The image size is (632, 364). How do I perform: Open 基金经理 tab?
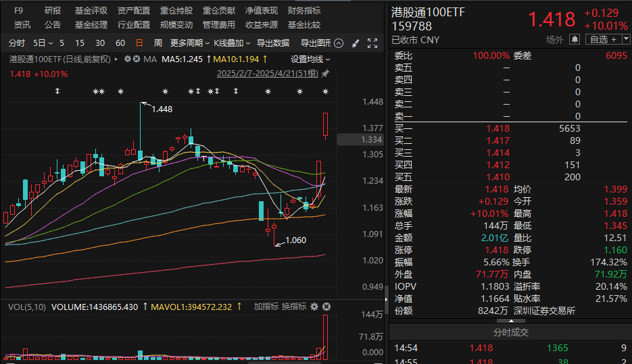click(x=91, y=25)
